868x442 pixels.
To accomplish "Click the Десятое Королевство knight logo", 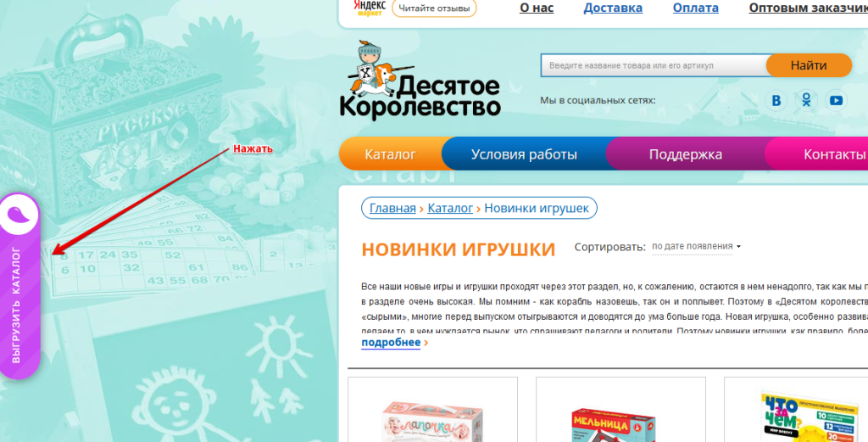I will [x=420, y=80].
